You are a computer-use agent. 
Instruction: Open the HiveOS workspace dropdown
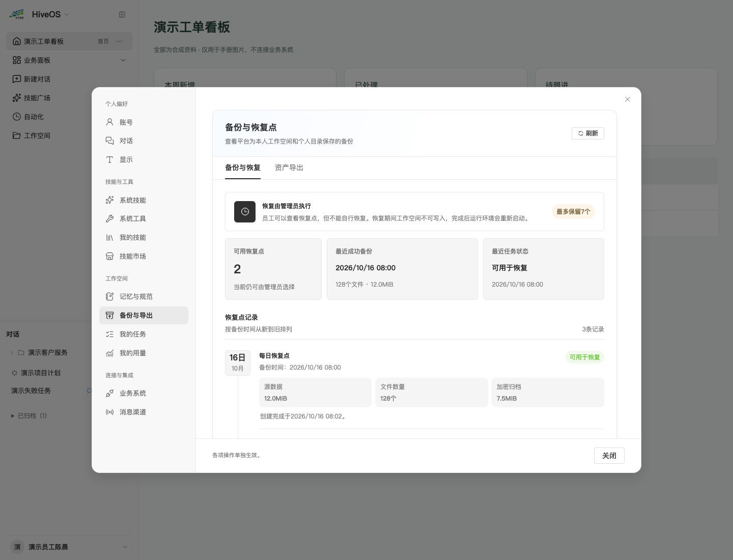click(x=50, y=14)
